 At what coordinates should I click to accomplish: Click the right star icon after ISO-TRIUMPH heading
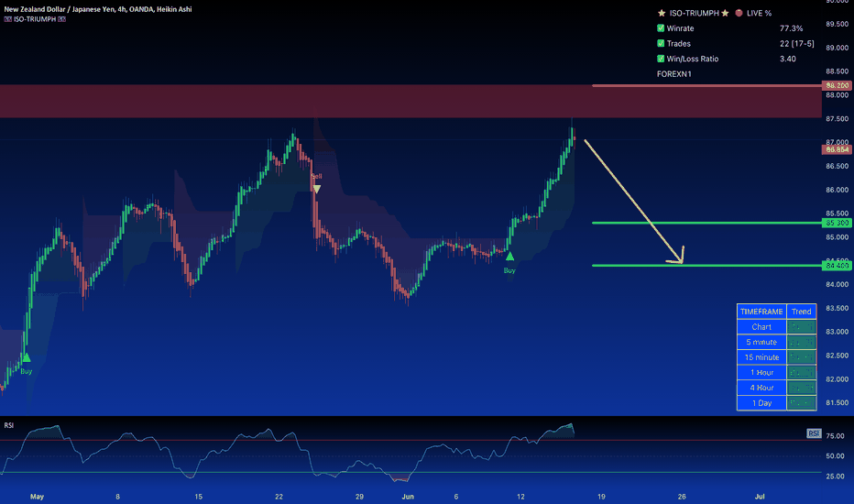pos(725,13)
